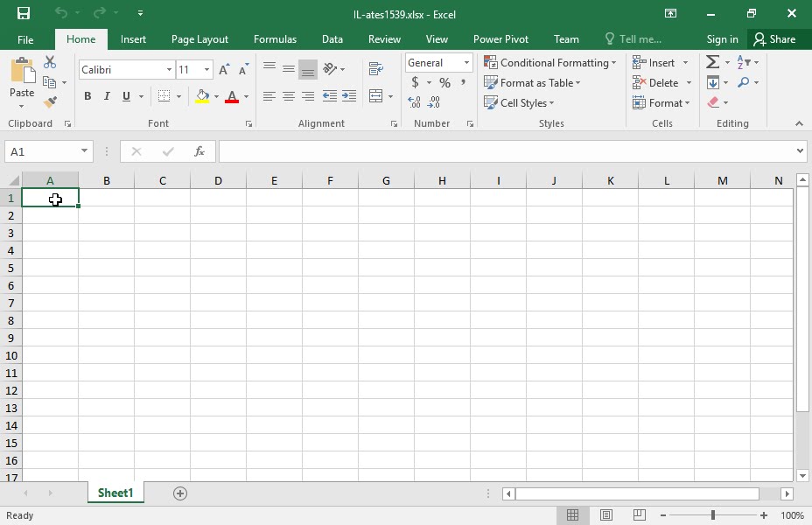Toggle Align Left
This screenshot has width=812, height=525.
coord(269,95)
